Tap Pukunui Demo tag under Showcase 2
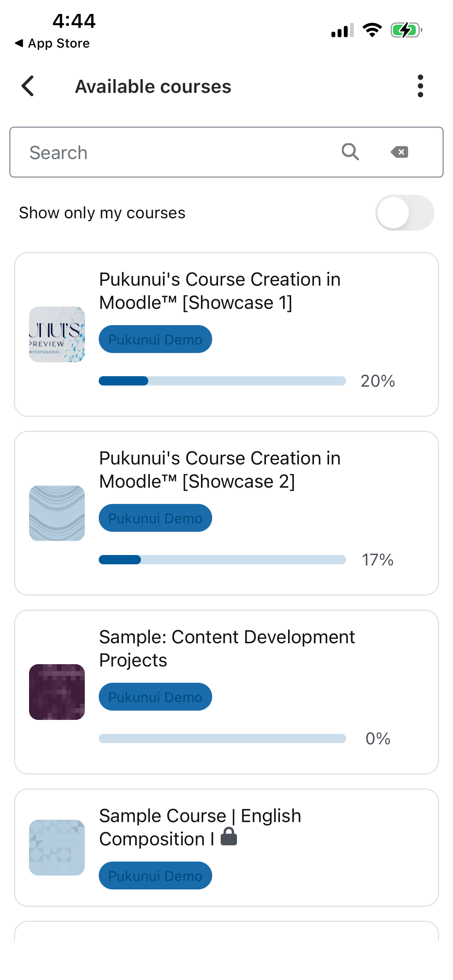Screen dimensions: 453x980 (x=155, y=518)
